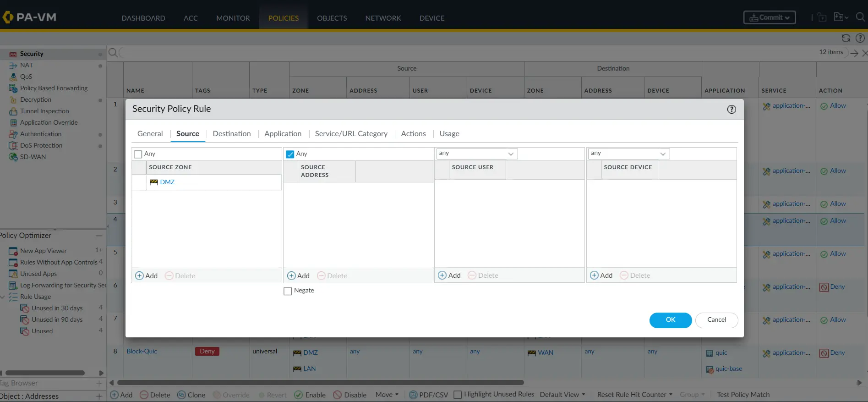Click Clone in bottom toolbar
The height and width of the screenshot is (402, 868).
191,395
